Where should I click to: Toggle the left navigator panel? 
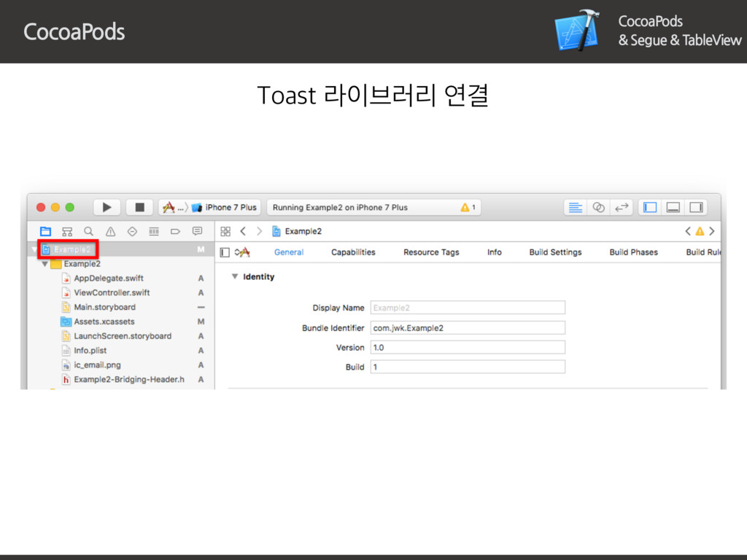(x=651, y=207)
